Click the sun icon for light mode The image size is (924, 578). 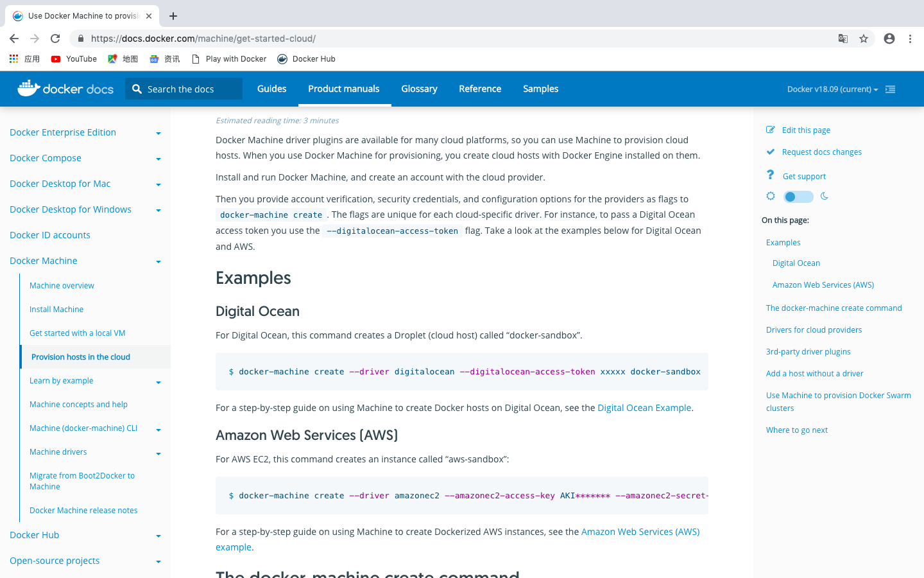(x=771, y=196)
